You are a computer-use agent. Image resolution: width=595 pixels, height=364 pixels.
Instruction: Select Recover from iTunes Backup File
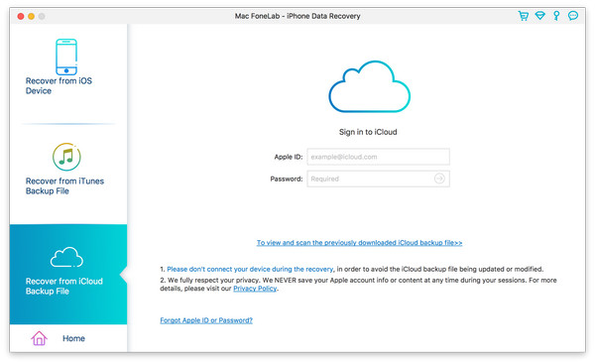(x=64, y=186)
